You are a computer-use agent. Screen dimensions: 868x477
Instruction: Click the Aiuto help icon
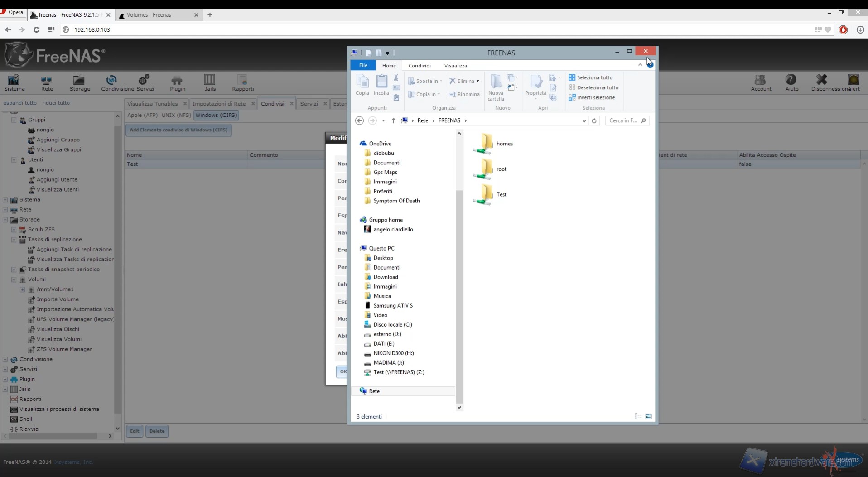[791, 82]
